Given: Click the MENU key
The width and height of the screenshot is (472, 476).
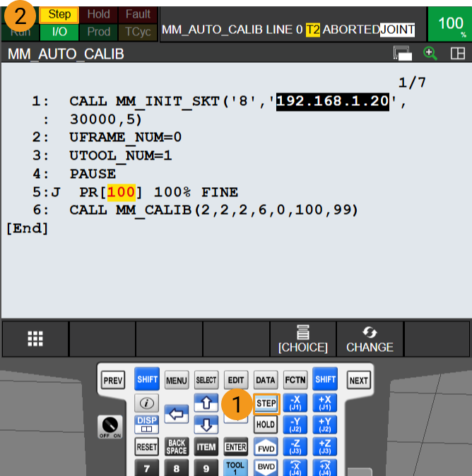Looking at the screenshot, I should point(177,380).
